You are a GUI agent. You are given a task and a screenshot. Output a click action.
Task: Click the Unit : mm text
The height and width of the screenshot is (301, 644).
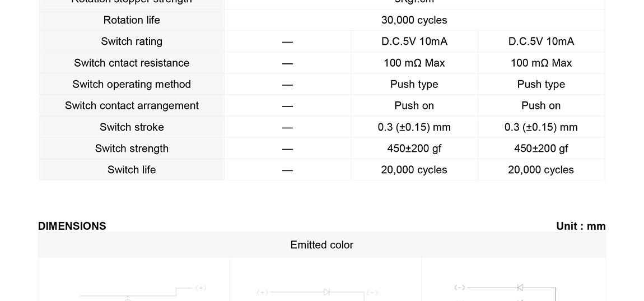point(581,226)
